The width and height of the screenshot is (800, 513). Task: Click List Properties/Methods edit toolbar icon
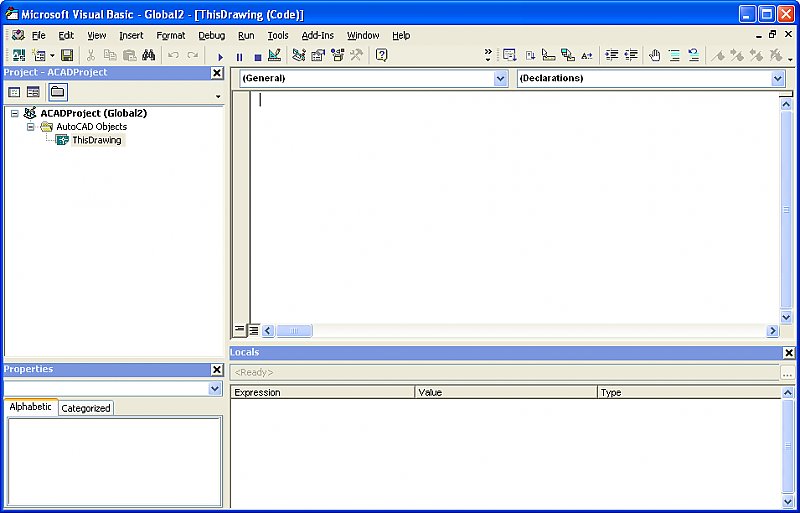510,55
